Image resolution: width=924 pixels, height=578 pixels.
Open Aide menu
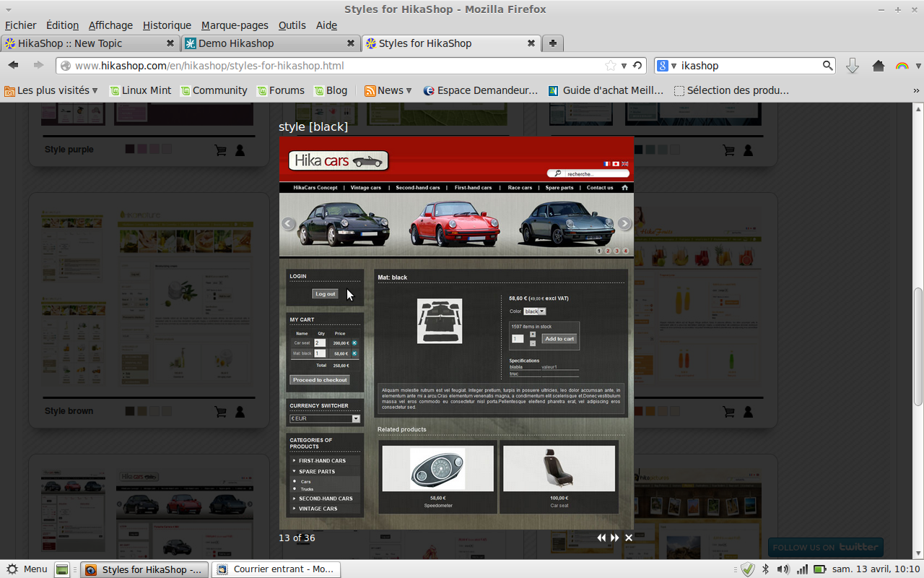click(x=326, y=25)
